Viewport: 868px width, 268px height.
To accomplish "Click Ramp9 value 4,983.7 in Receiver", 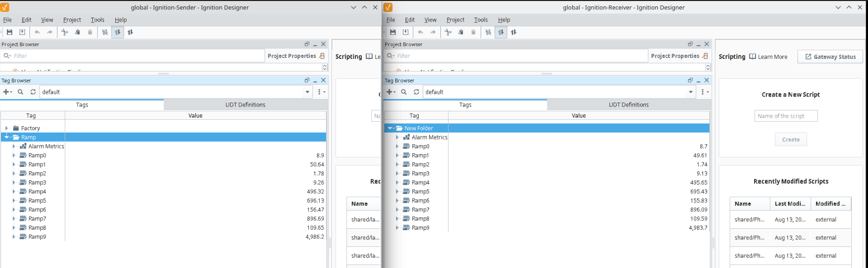I will click(x=698, y=228).
